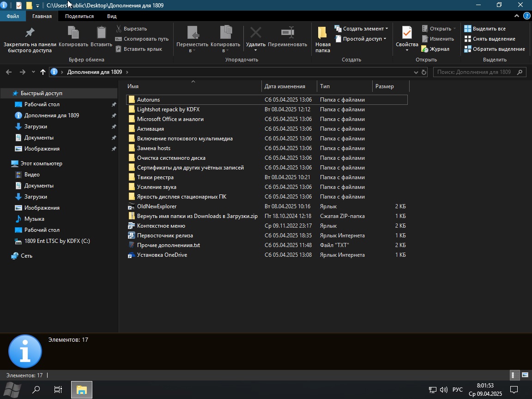This screenshot has height=399, width=532.
Task: Go up one folder level arrow
Action: coord(43,72)
